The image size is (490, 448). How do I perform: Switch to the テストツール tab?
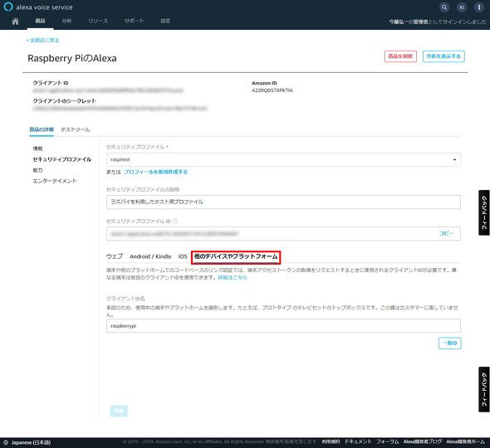pyautogui.click(x=75, y=129)
